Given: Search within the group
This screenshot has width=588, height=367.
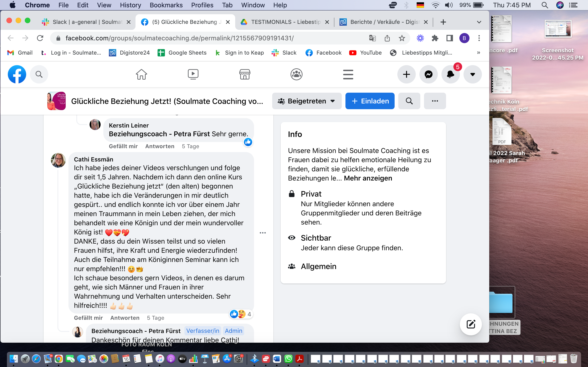Looking at the screenshot, I should (409, 101).
